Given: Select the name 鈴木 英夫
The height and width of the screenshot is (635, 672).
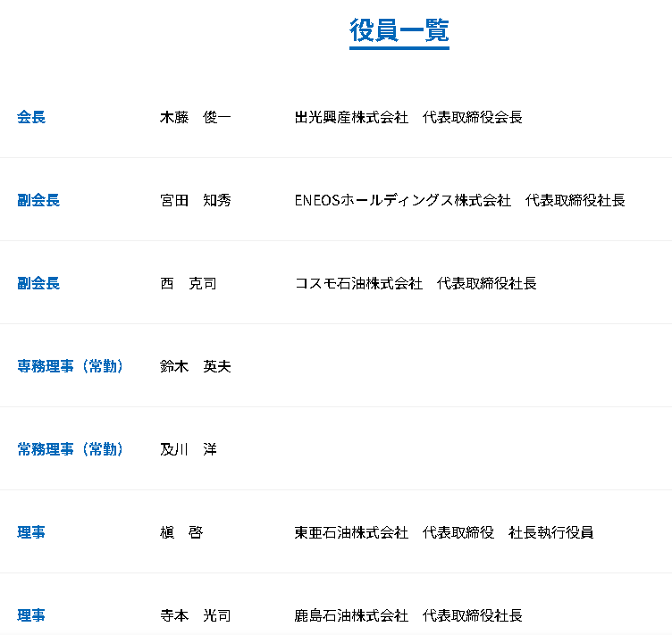Looking at the screenshot, I should (x=195, y=366).
